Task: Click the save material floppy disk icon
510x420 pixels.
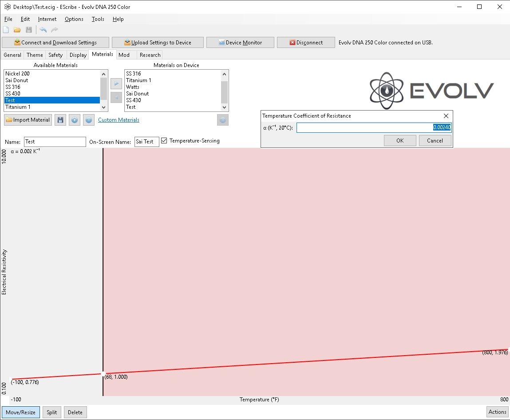Action: click(x=60, y=120)
